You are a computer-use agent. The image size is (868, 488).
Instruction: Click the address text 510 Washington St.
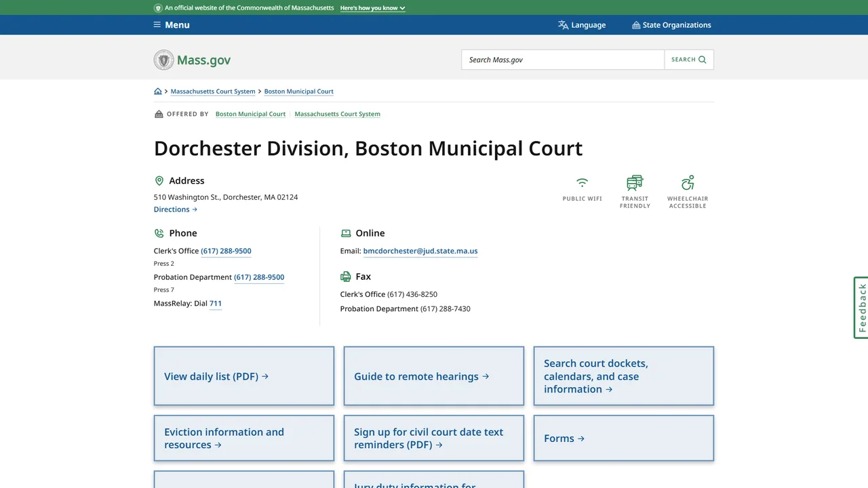[x=226, y=197]
